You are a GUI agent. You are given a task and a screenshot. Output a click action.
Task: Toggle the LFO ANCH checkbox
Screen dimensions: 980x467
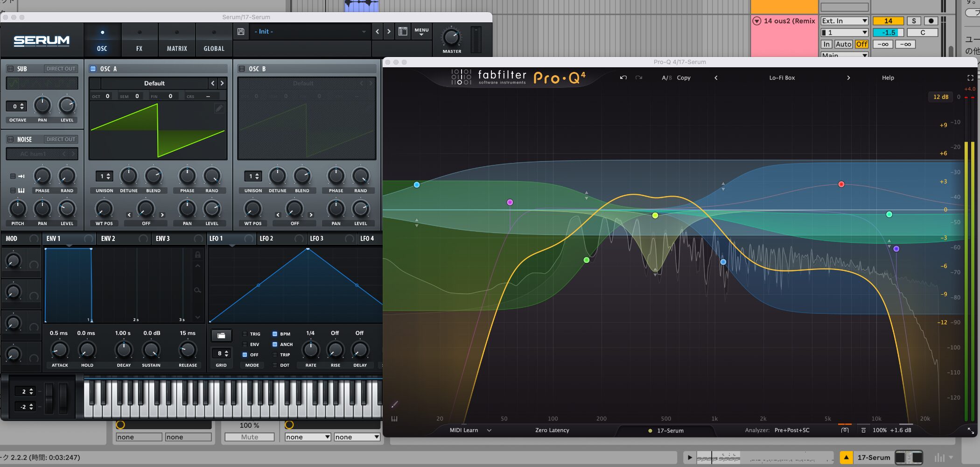(275, 344)
